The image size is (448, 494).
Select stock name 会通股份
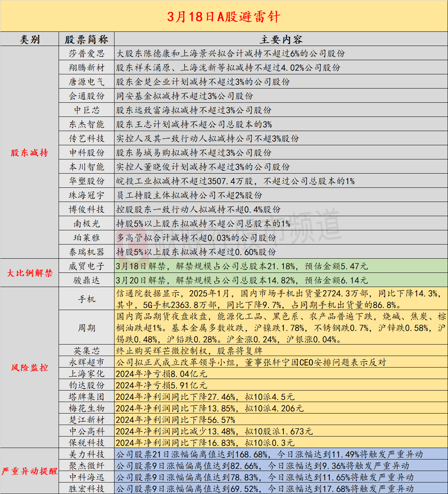[87, 96]
